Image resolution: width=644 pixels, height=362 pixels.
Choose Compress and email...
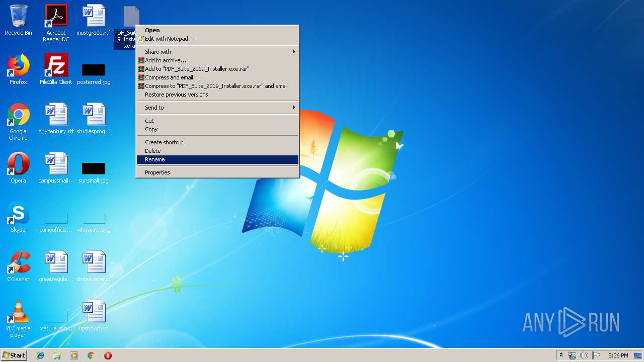coord(217,77)
